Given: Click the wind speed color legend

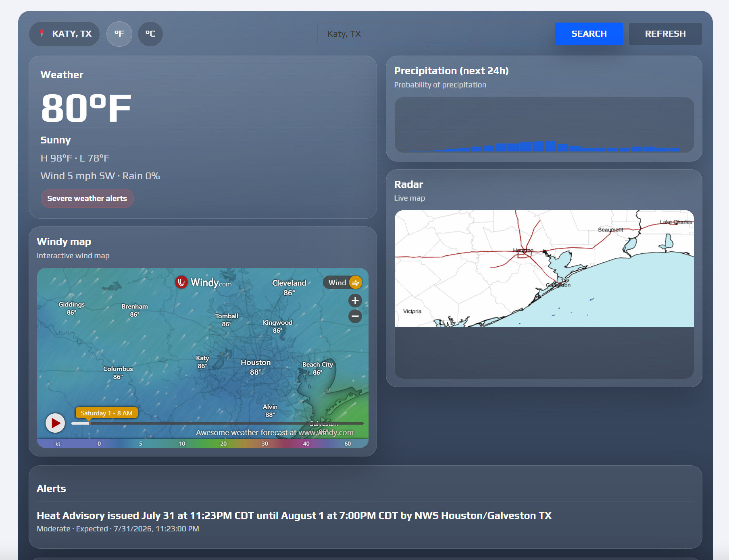Looking at the screenshot, I should (x=203, y=444).
